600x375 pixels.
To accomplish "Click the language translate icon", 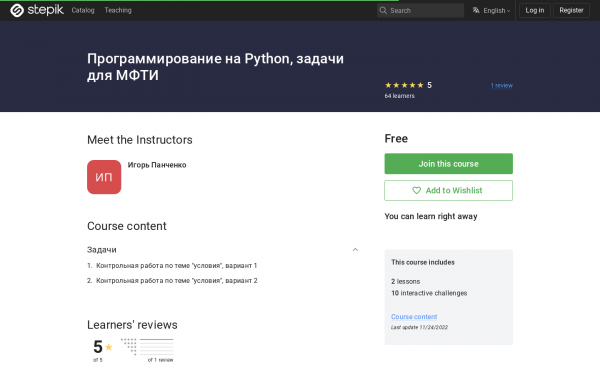I will click(476, 10).
